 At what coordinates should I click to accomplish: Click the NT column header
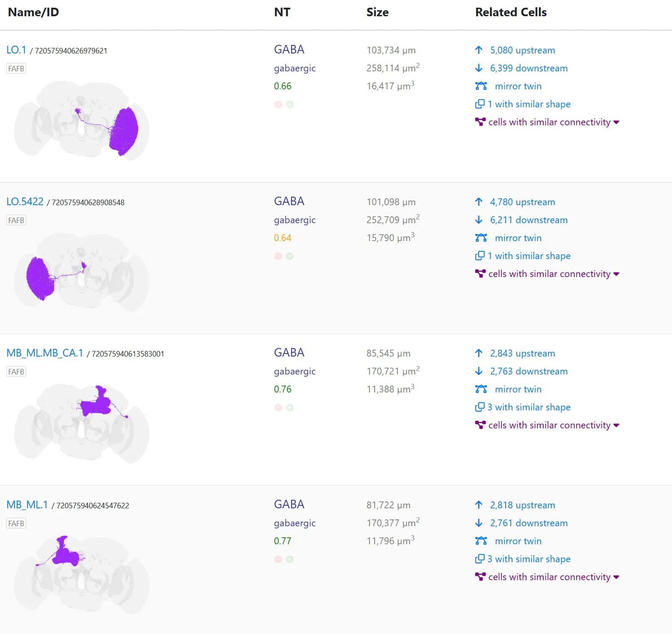pyautogui.click(x=282, y=12)
